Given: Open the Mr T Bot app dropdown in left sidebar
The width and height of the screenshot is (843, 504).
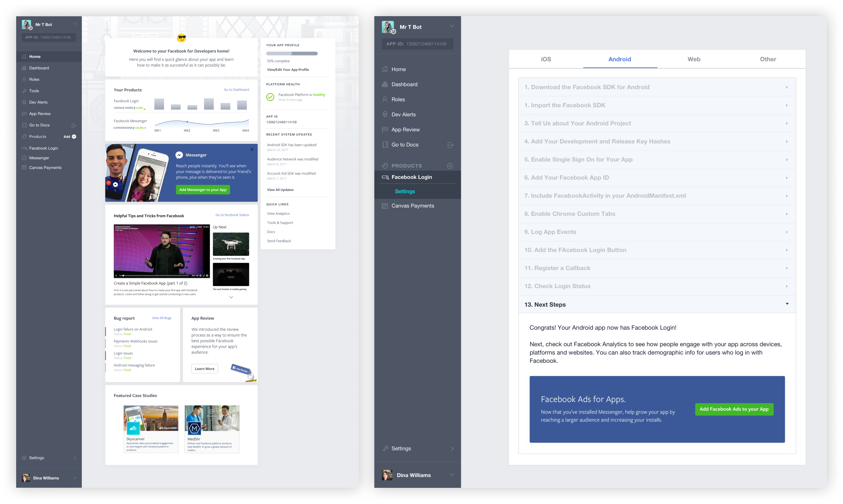Looking at the screenshot, I should [x=75, y=24].
